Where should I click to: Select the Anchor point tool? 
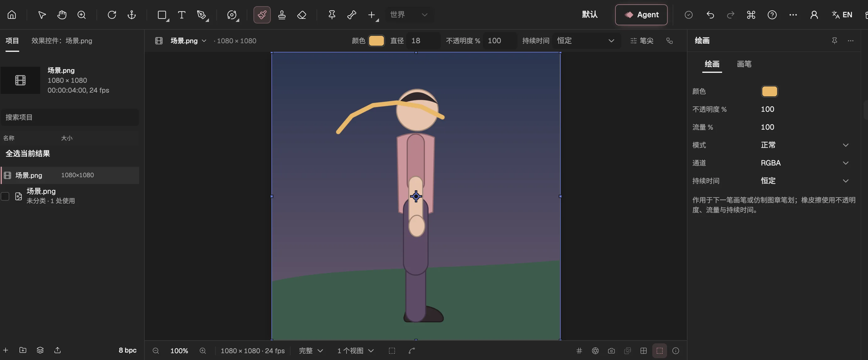tap(131, 15)
